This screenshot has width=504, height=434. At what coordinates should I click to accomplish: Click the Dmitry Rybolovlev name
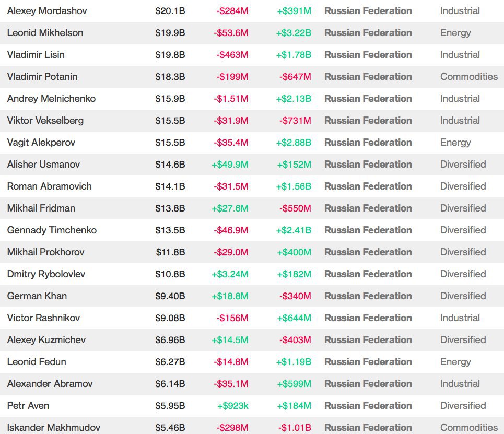(x=46, y=274)
